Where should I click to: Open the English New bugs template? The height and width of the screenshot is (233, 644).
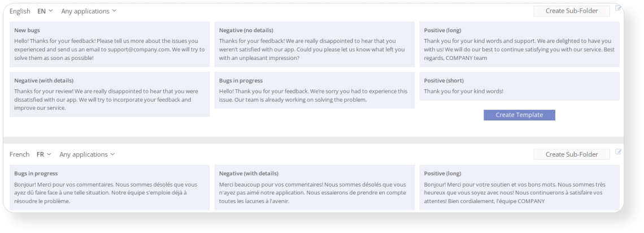coord(110,44)
